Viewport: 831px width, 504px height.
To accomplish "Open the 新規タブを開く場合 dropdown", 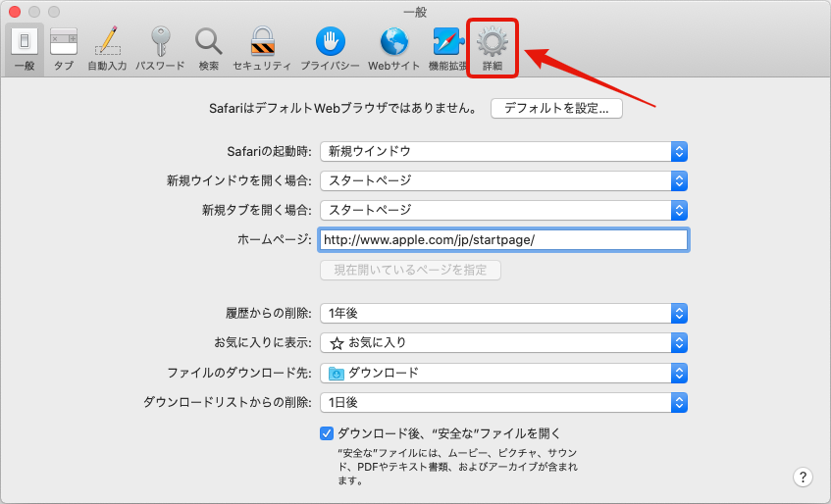I will tap(503, 210).
